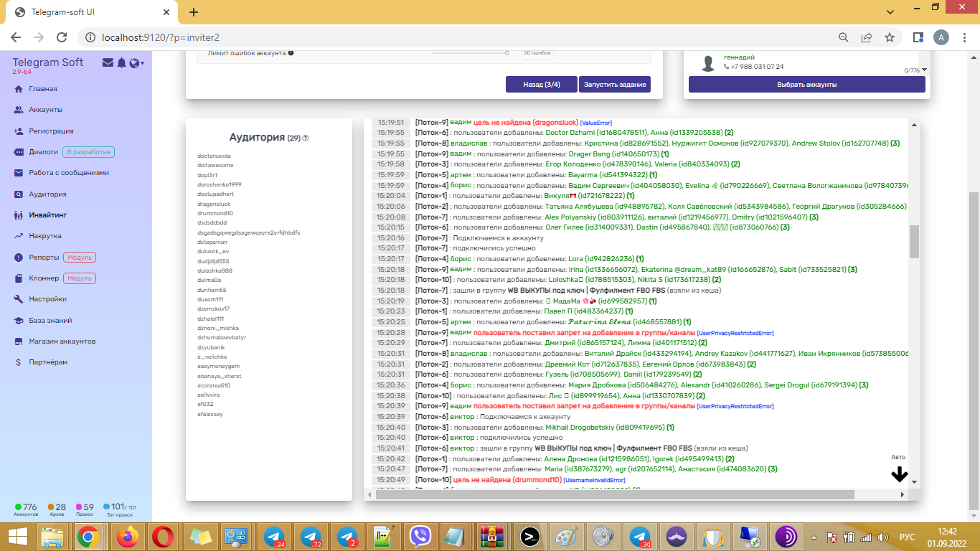The image size is (980, 551).
Task: Adjust the account error limit slider
Action: (507, 53)
